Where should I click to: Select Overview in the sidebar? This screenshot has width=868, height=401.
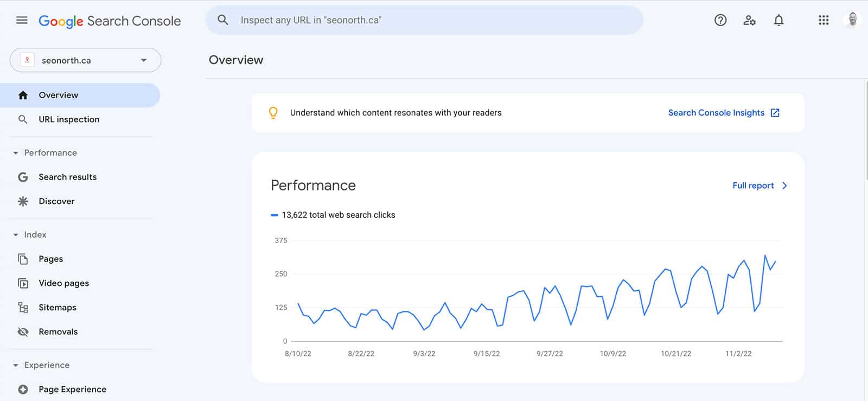80,95
